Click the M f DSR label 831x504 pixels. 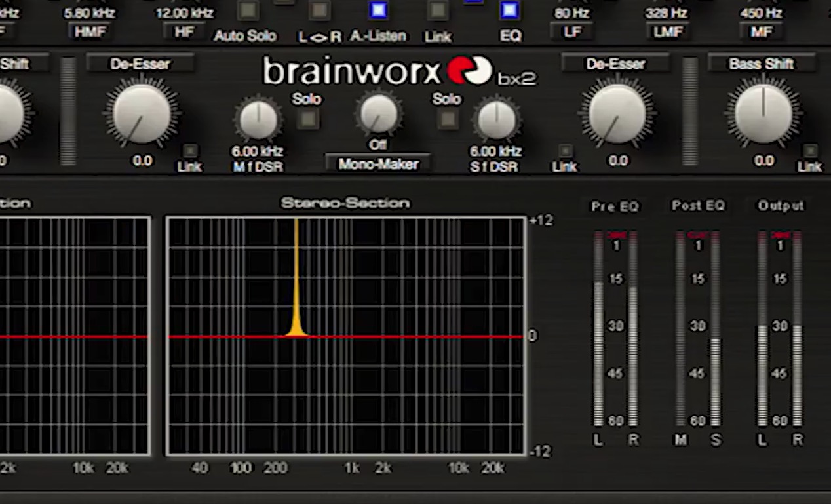tap(258, 166)
